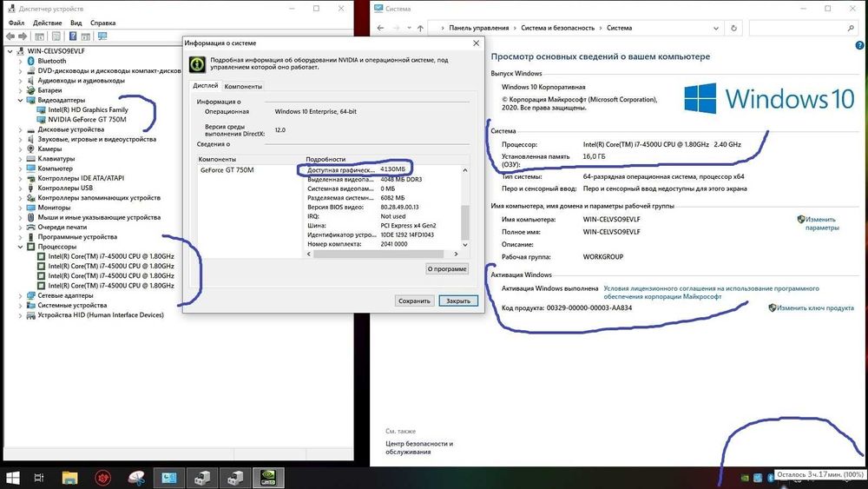The width and height of the screenshot is (868, 489).
Task: Collapse the Видеоадаптеры node
Action: pos(21,100)
